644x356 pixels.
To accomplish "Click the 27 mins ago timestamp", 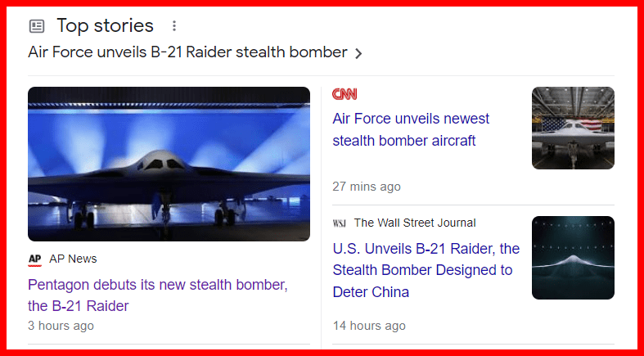I will (x=367, y=187).
